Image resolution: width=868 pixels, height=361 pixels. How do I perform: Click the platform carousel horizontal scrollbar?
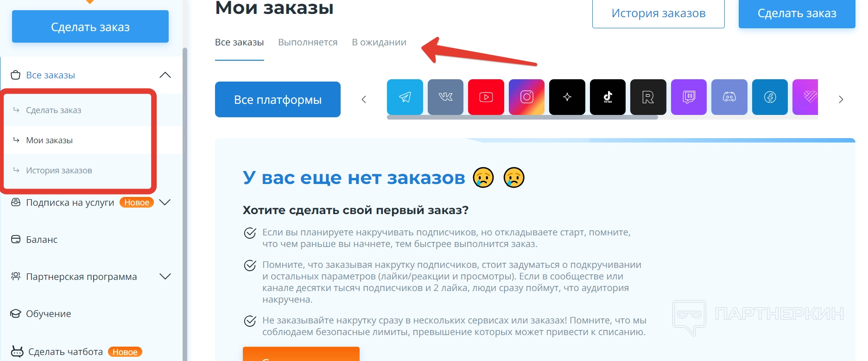[x=522, y=117]
